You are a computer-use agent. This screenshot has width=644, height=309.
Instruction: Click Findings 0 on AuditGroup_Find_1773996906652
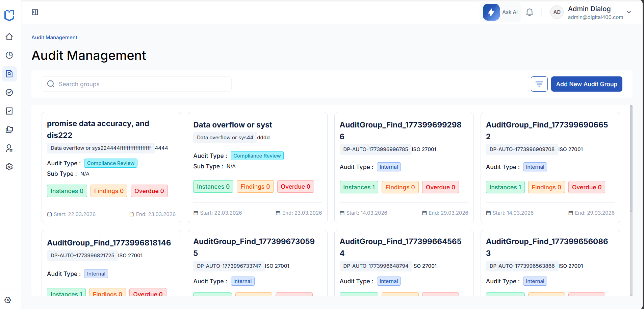coord(546,187)
